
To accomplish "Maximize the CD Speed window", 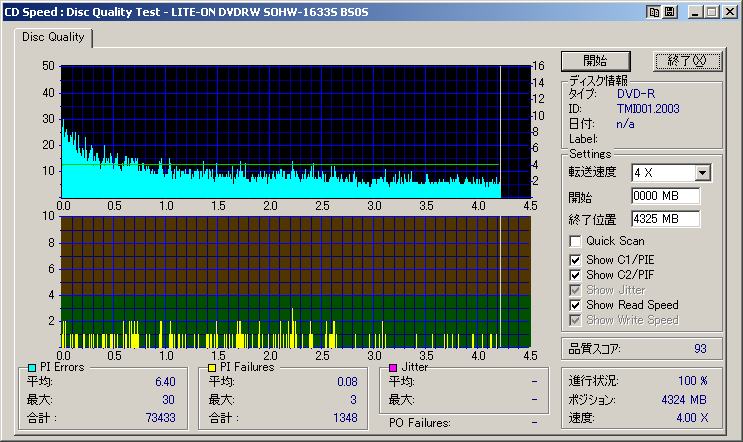I will tap(711, 12).
